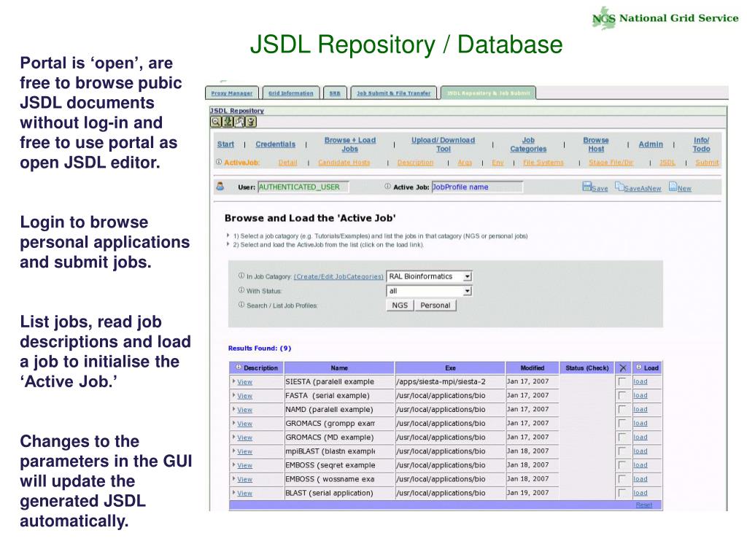Open the Admin link

click(651, 144)
